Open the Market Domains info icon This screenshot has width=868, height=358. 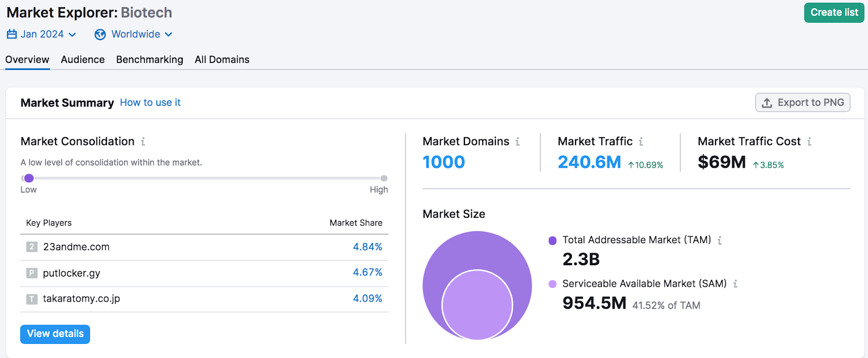tap(518, 142)
